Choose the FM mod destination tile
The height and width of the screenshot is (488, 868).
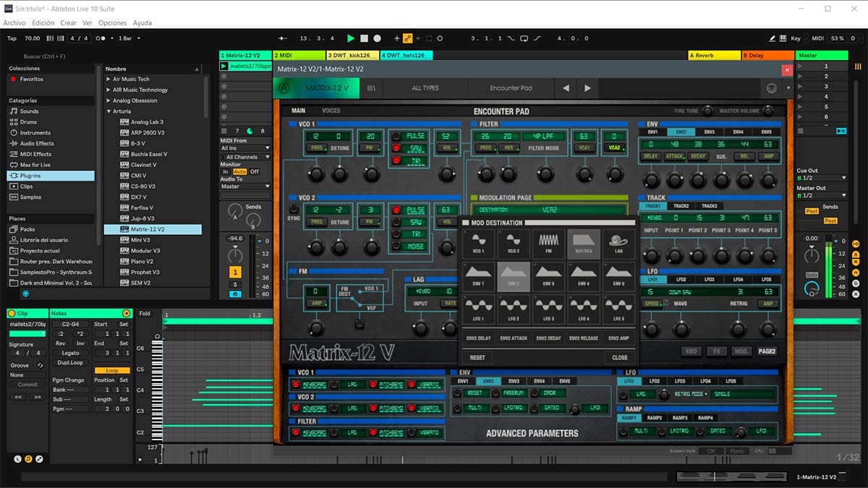[x=548, y=244]
